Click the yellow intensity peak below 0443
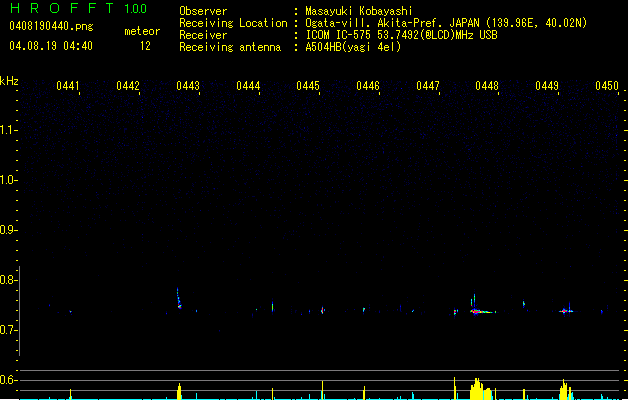 click(179, 392)
